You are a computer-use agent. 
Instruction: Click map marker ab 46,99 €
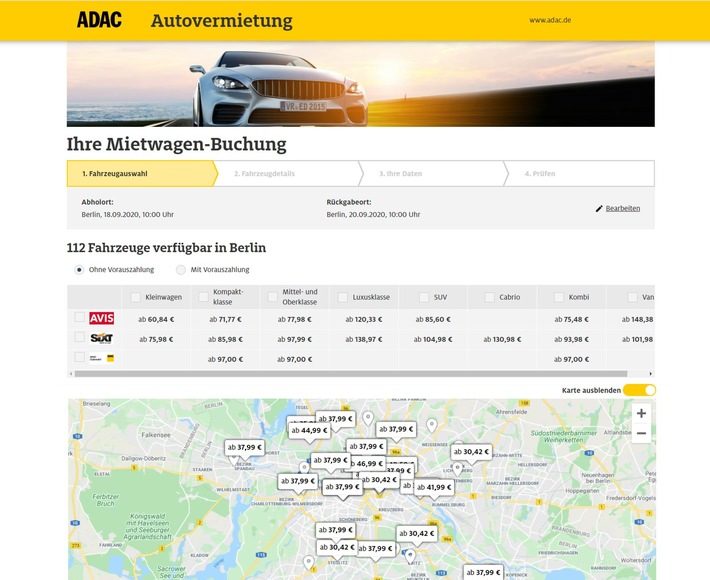[x=367, y=464]
